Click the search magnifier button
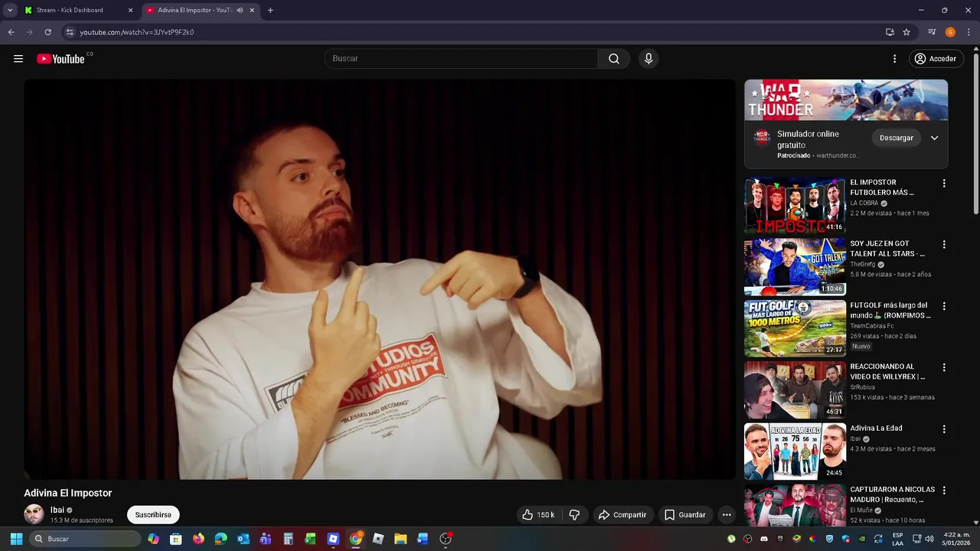 click(x=614, y=59)
